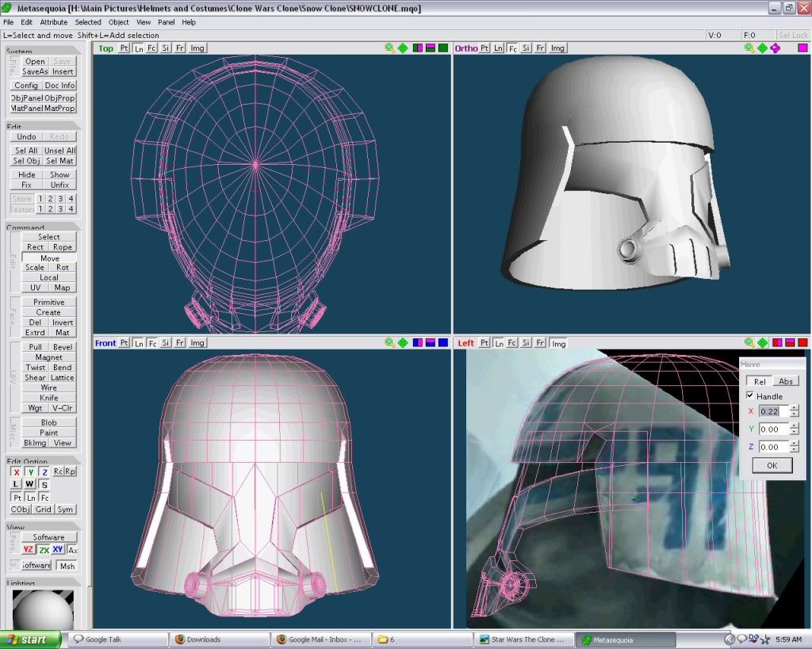Toggle Grid edit option
812x649 pixels.
coord(44,510)
